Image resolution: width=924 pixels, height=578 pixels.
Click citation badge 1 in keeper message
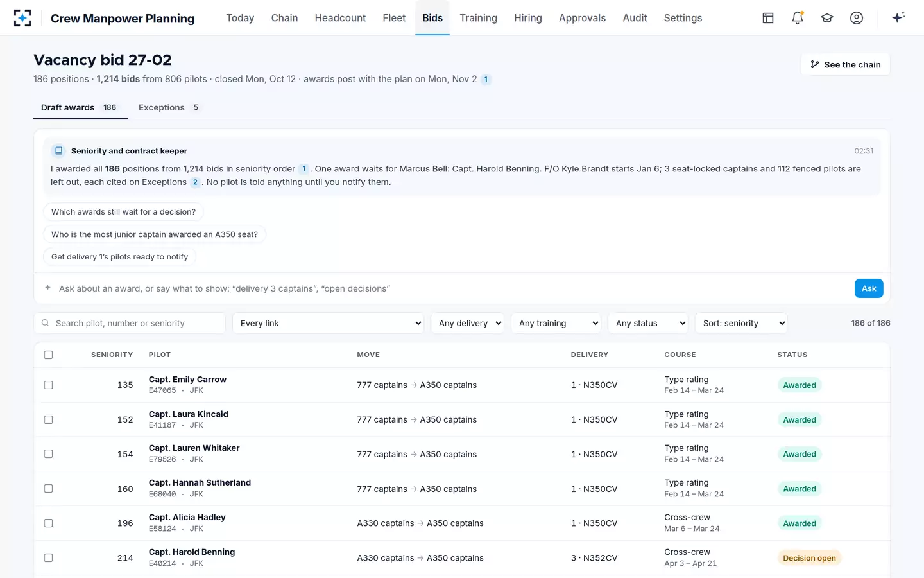304,169
